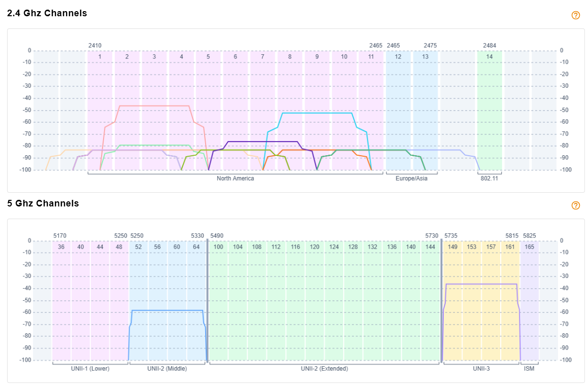The height and width of the screenshot is (386, 588).
Task: Click channel 36 label in 5 GHz chart
Action: [x=61, y=247]
